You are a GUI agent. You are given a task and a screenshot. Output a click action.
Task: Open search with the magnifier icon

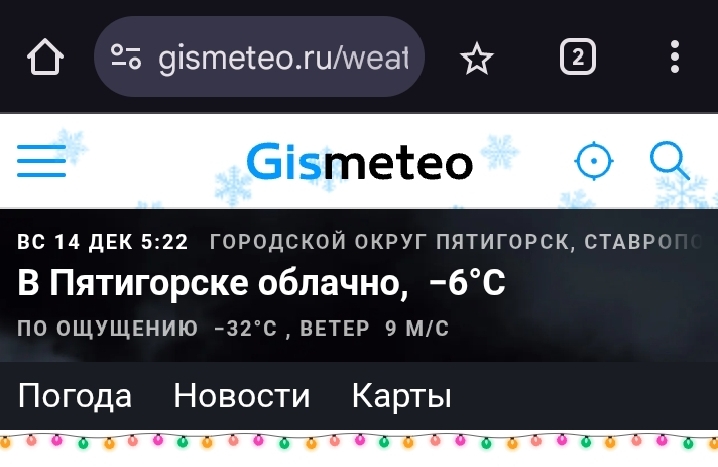coord(670,161)
